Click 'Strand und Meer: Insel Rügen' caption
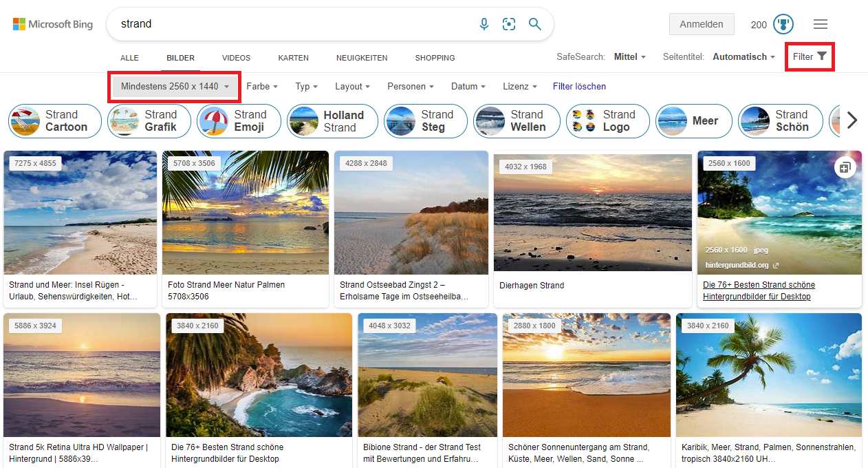Screen dimensions: 868x468 pos(74,290)
